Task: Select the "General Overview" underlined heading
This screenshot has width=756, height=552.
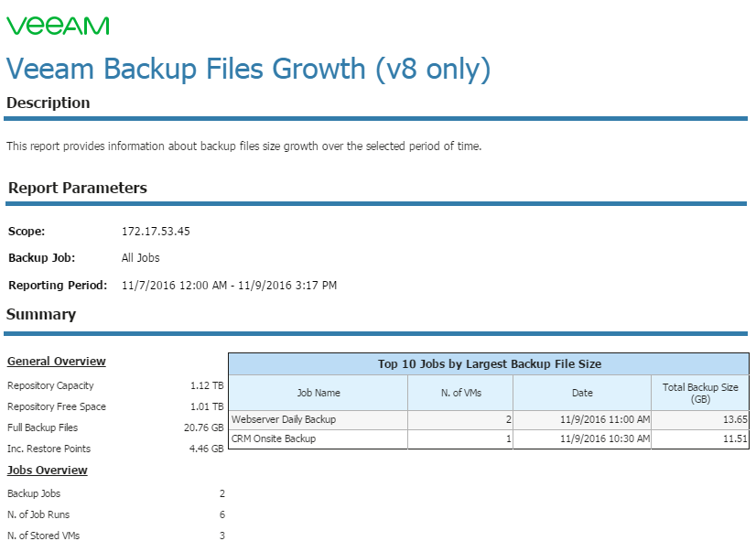Action: 57,362
